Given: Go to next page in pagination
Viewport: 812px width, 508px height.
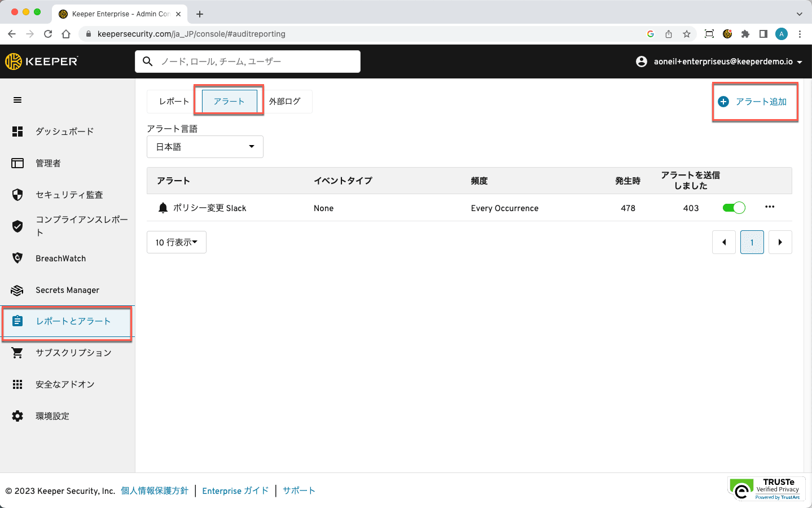Looking at the screenshot, I should (780, 242).
